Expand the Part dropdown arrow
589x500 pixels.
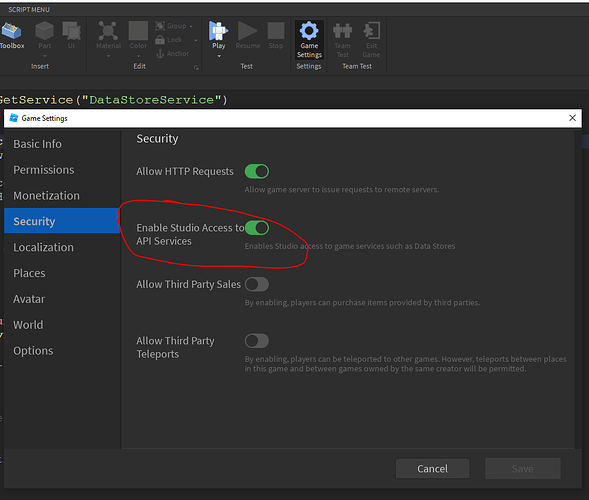click(x=44, y=56)
